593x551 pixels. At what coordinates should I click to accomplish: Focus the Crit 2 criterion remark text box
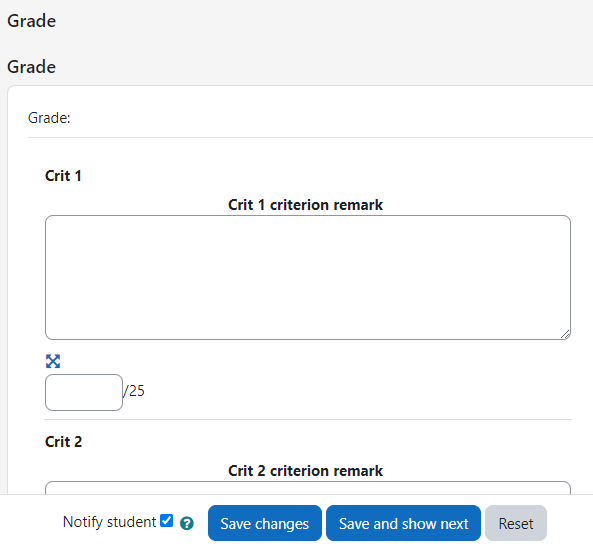[308, 487]
